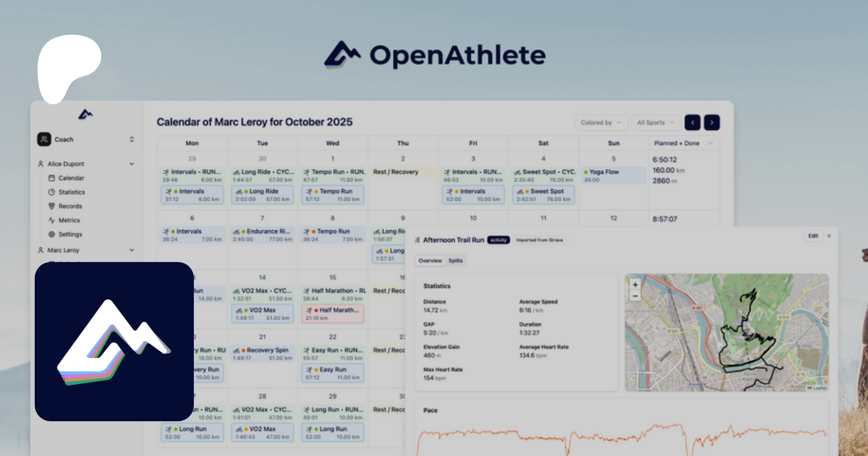Open Statistics in the sidebar
This screenshot has width=868, height=456.
pos(71,192)
